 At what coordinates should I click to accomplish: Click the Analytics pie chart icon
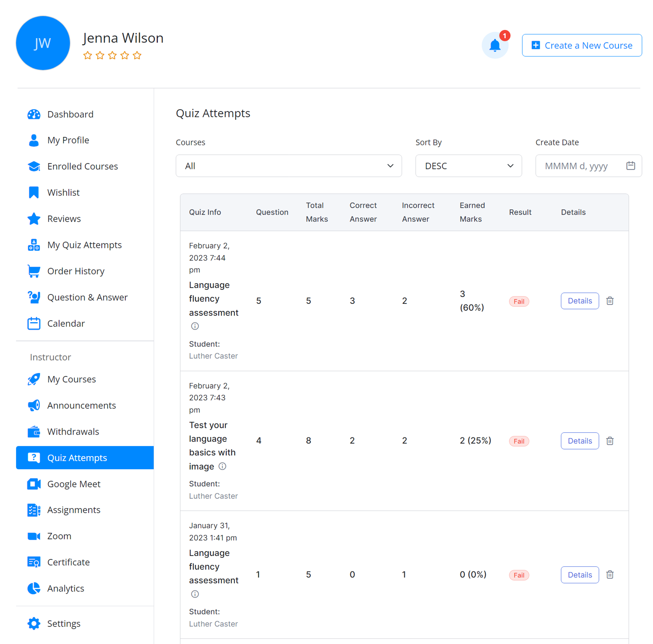34,589
